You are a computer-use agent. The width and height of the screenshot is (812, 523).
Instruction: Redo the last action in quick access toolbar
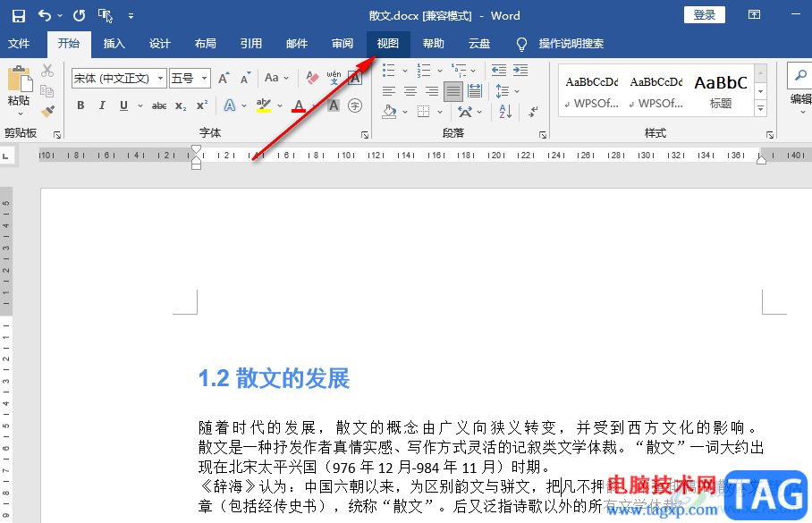[x=79, y=16]
